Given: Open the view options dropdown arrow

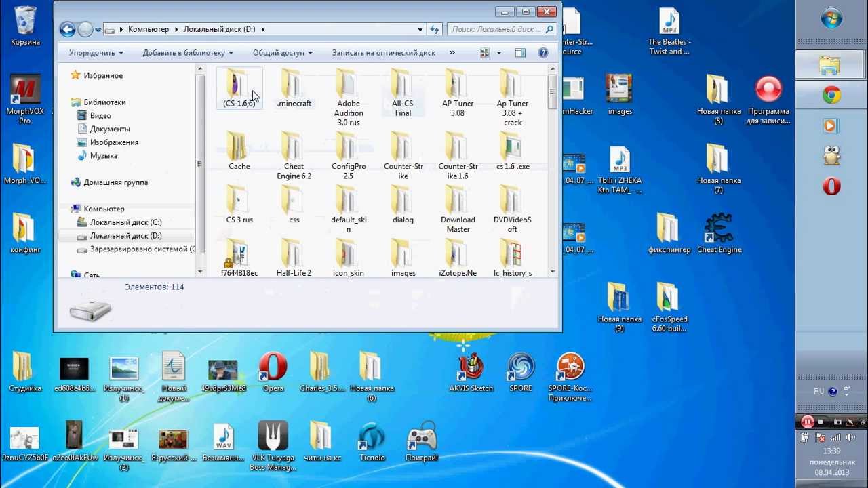Looking at the screenshot, I should pyautogui.click(x=499, y=52).
